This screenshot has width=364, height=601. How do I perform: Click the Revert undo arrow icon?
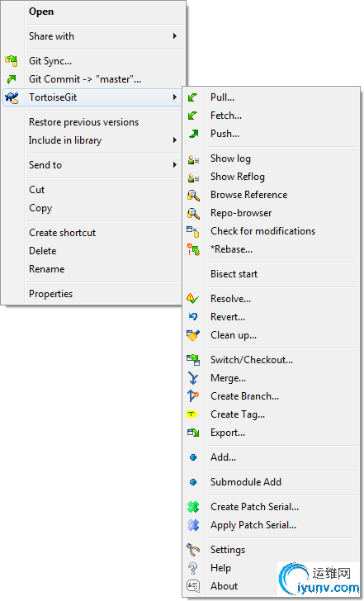tap(193, 317)
